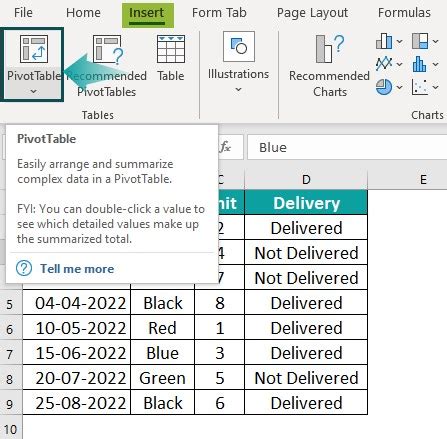Insert a scatter or bubble chart
Screen dimensions: 447x439
[x=420, y=87]
